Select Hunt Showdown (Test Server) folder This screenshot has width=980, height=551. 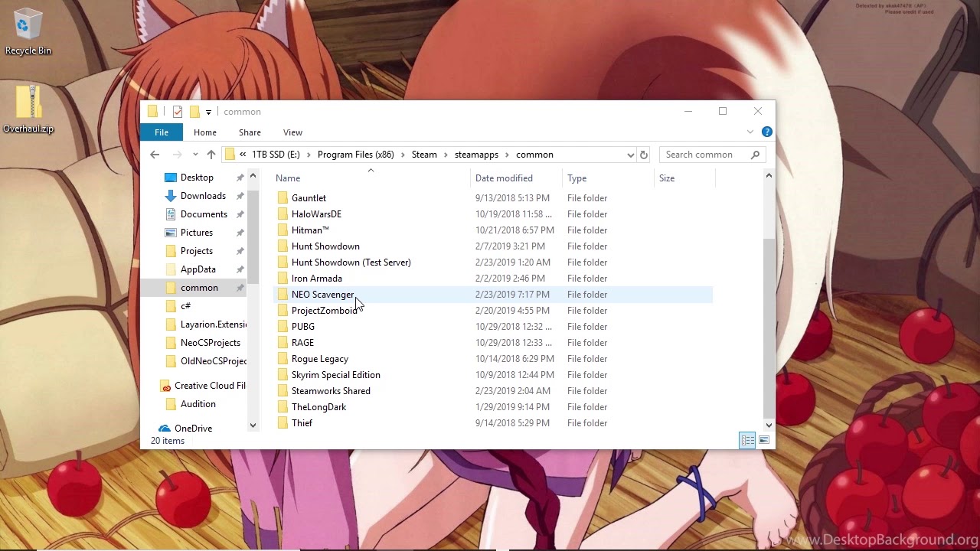pos(351,262)
